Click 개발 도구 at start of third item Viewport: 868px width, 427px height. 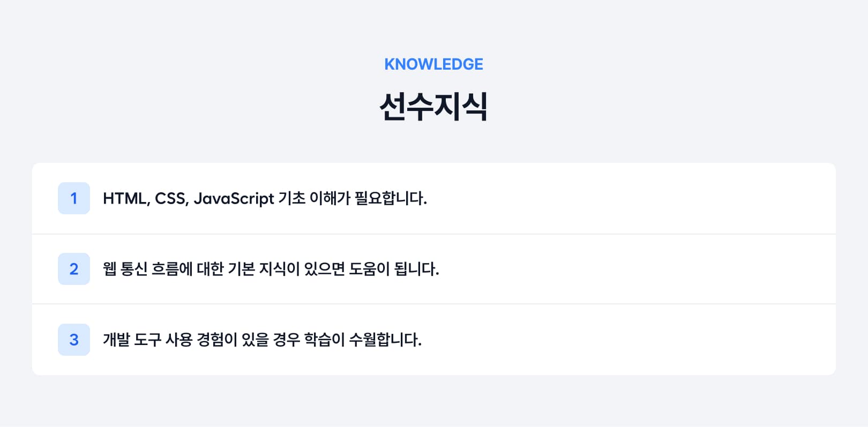[132, 340]
